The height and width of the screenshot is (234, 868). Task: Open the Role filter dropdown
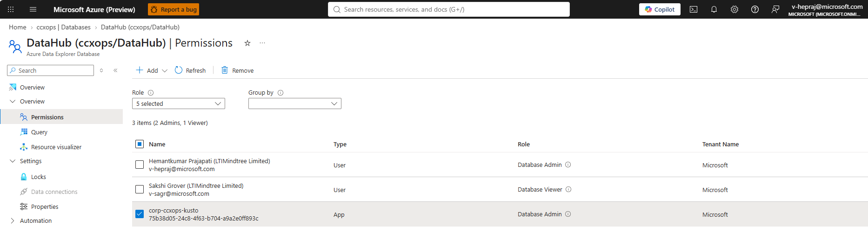tap(179, 103)
